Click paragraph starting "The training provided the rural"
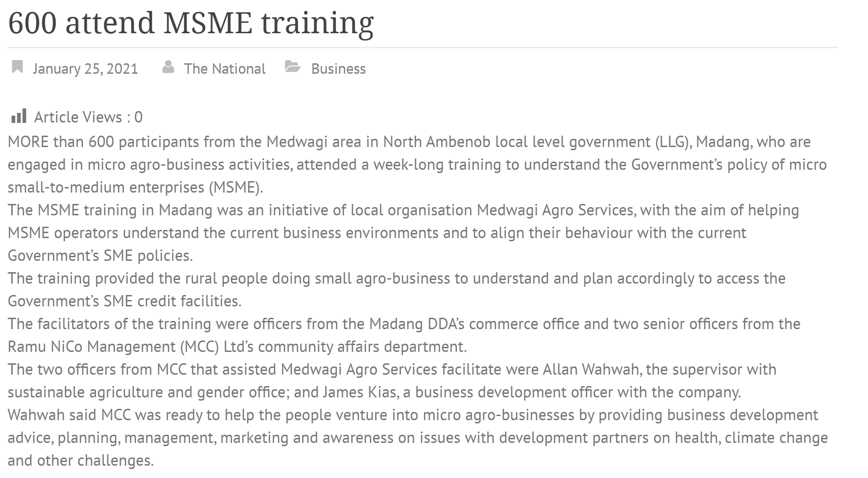The image size is (868, 478). (x=397, y=290)
